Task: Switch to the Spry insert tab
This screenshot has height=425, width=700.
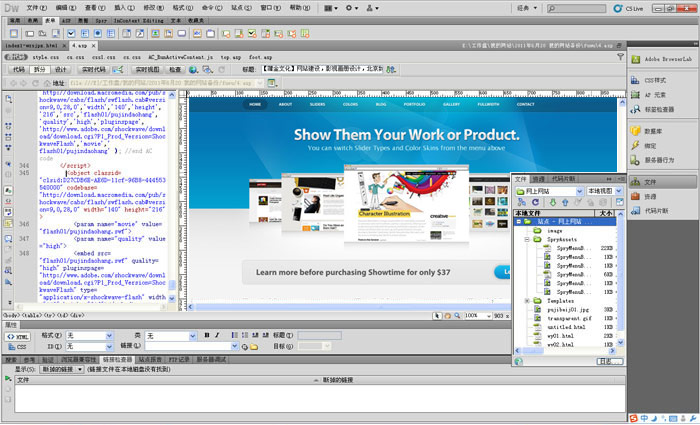Action: 101,21
